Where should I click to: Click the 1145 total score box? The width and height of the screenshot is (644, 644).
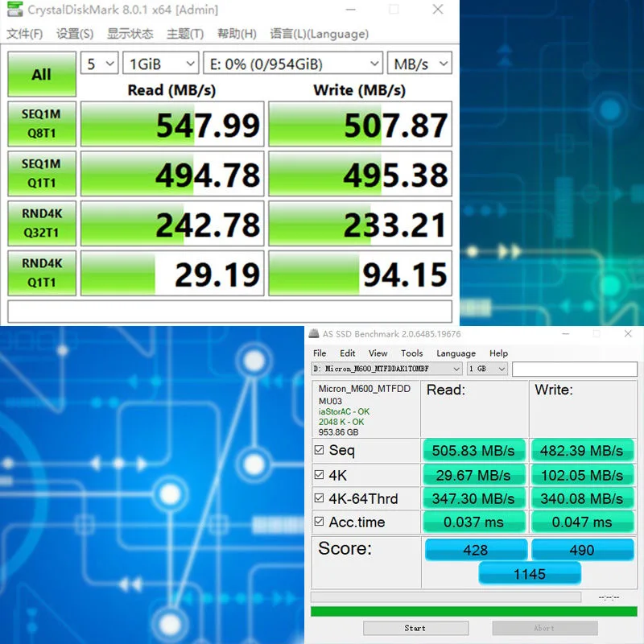[530, 573]
